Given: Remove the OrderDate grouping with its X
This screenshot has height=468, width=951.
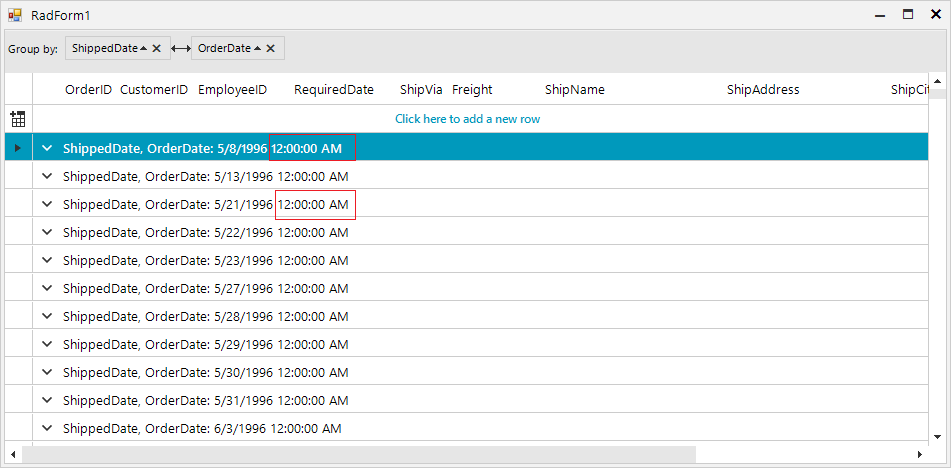Looking at the screenshot, I should (x=271, y=48).
